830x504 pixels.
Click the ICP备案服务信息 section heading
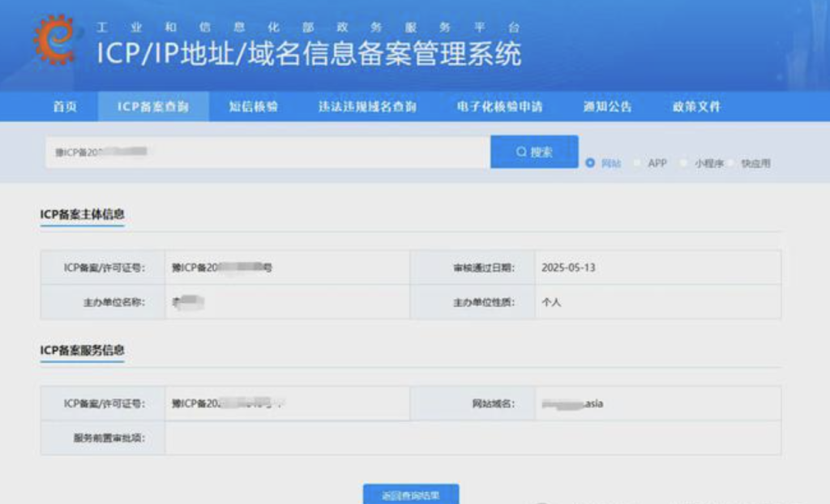point(82,350)
